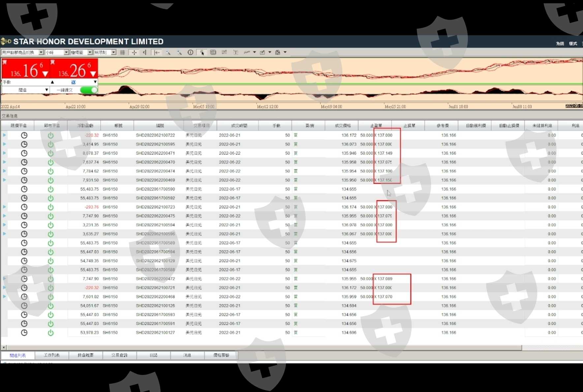Click the scroll-to-start arrow-bar toolbar icon
This screenshot has height=392, width=583.
pyautogui.click(x=157, y=52)
